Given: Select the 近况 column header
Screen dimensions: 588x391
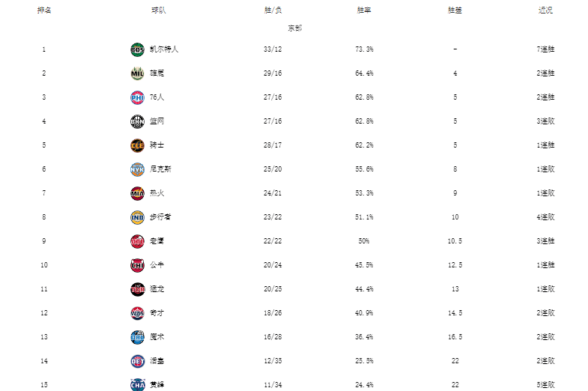Looking at the screenshot, I should (545, 10).
